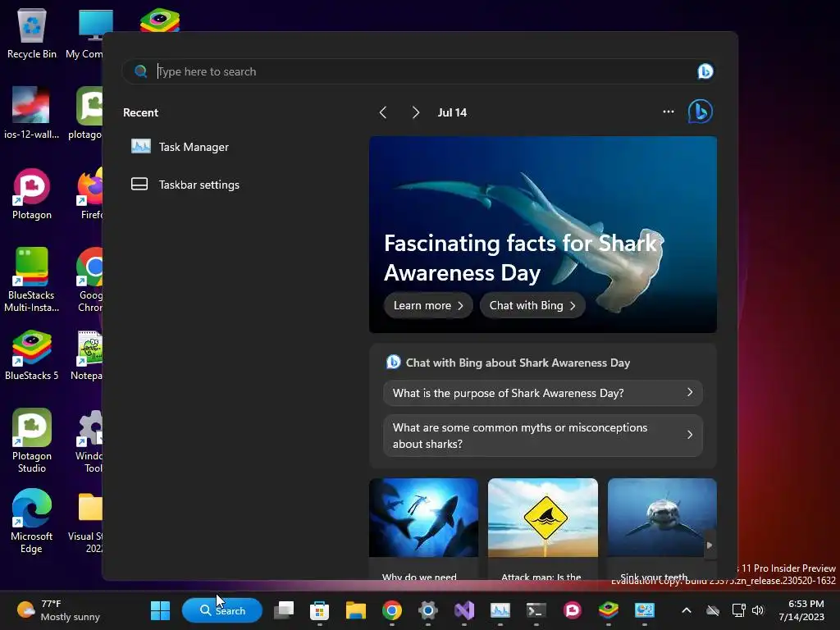Click the volume speaker icon in tray
This screenshot has height=630, width=840.
point(757,610)
